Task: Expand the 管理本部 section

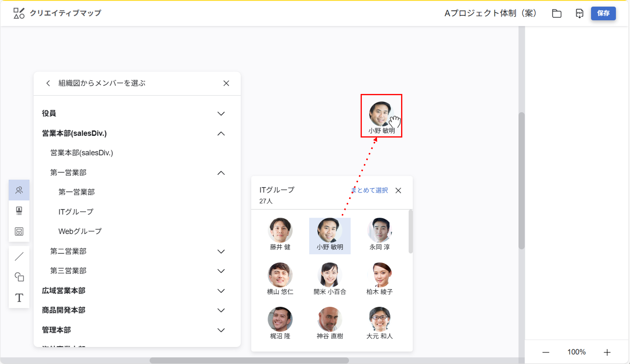Action: tap(221, 330)
